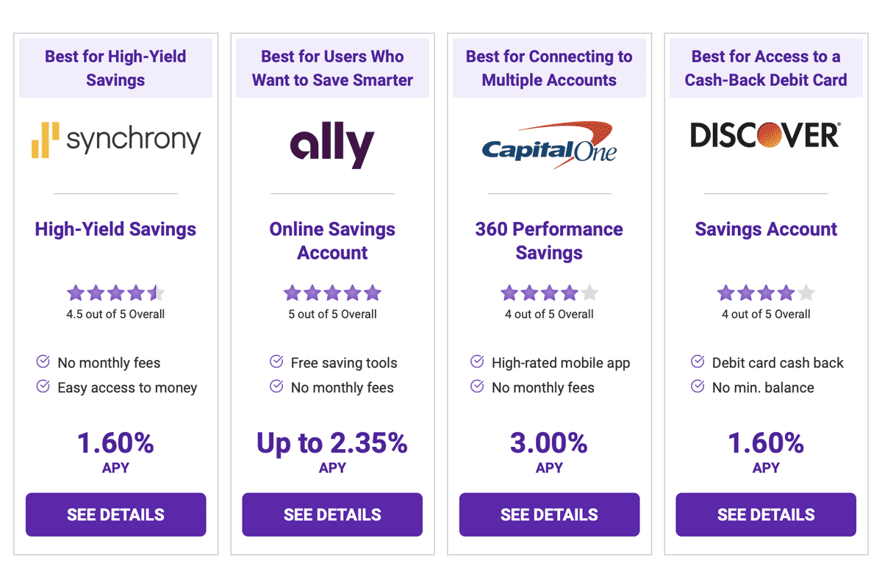Click the checkmark beside 'Debit card cash back'

(697, 362)
